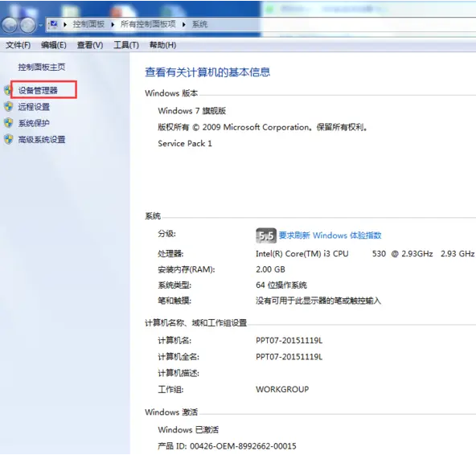The image size is (476, 455).
Task: Go to 控制面板主页 link
Action: click(x=42, y=67)
